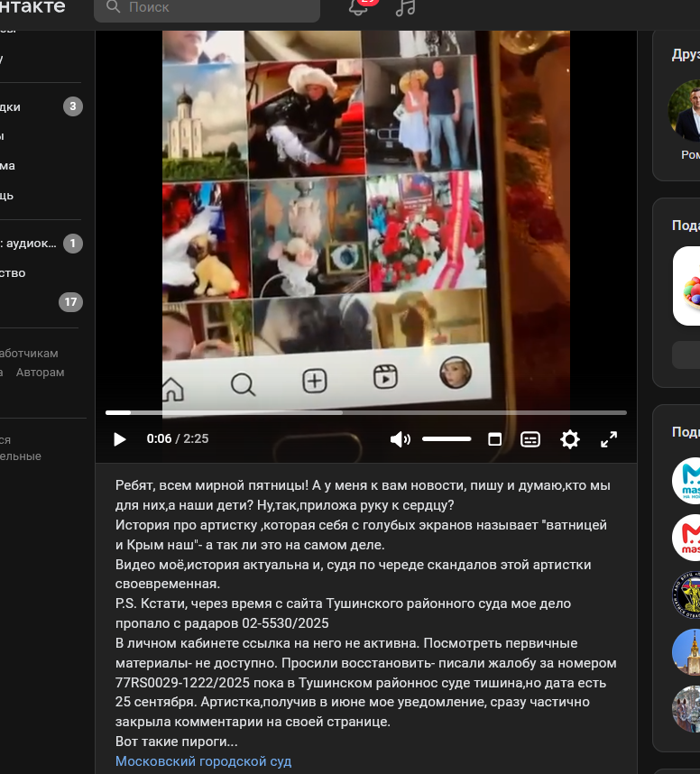
Task: Enter fullscreen video mode
Action: coord(609,439)
